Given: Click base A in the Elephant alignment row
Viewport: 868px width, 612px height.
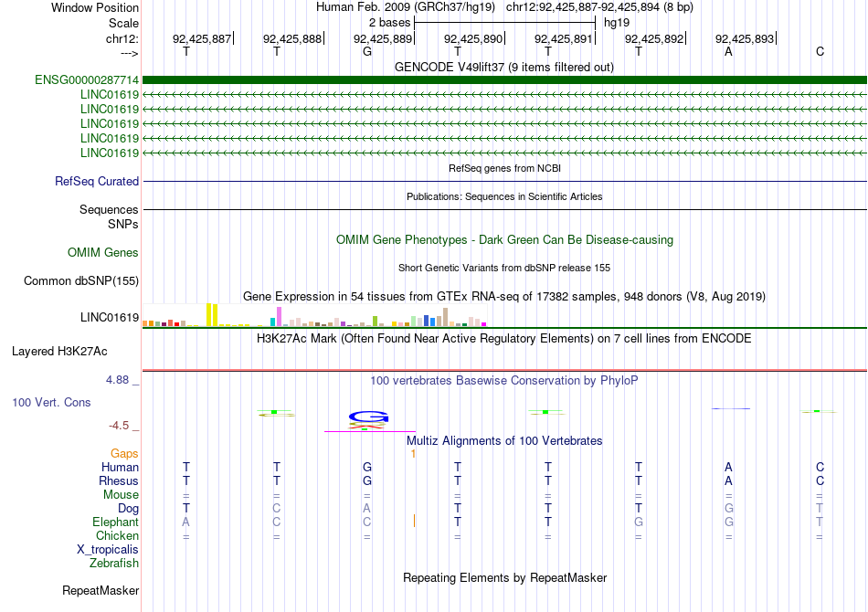Looking at the screenshot, I should tap(185, 522).
